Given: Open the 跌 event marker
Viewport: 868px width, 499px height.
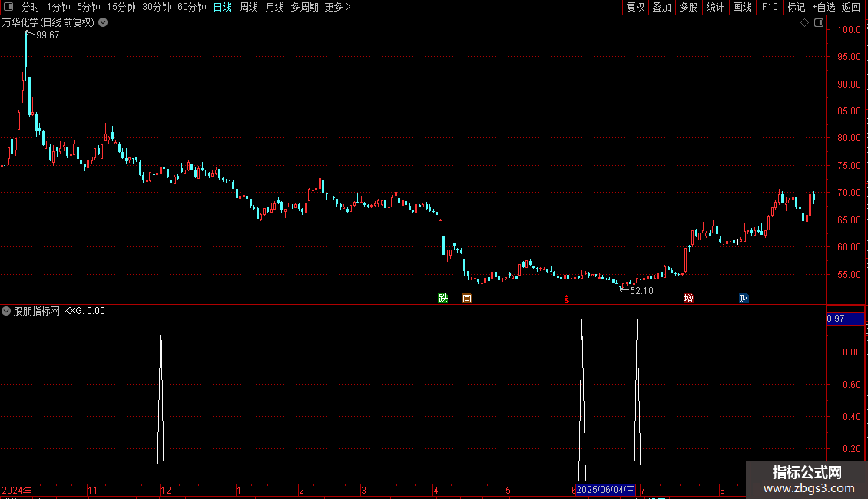Looking at the screenshot, I should coord(443,298).
